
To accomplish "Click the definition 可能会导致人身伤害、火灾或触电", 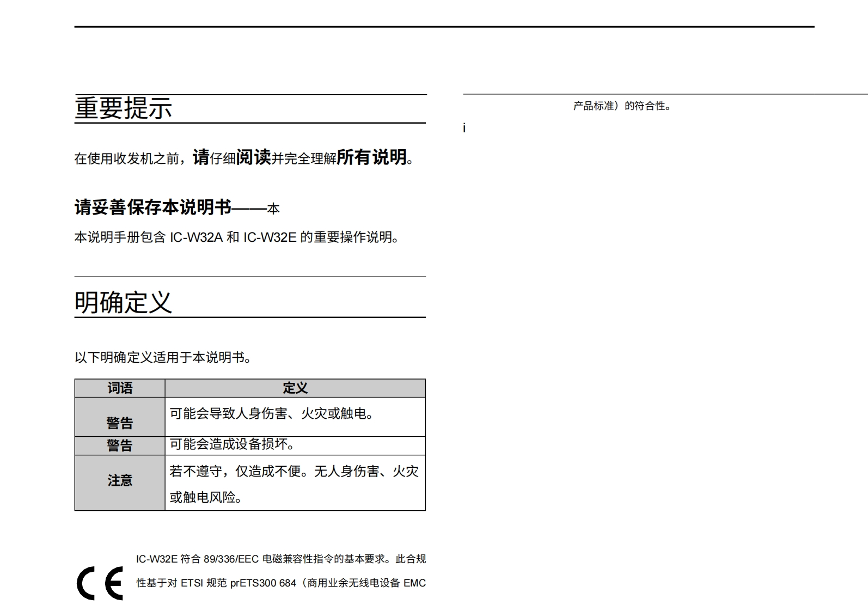I will point(272,414).
